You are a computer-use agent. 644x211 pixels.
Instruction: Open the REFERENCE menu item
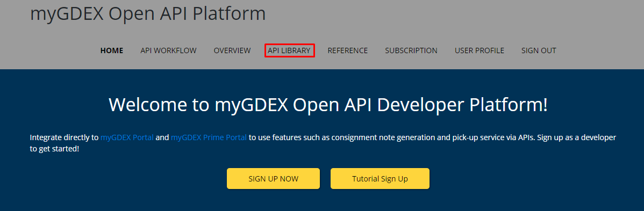347,50
